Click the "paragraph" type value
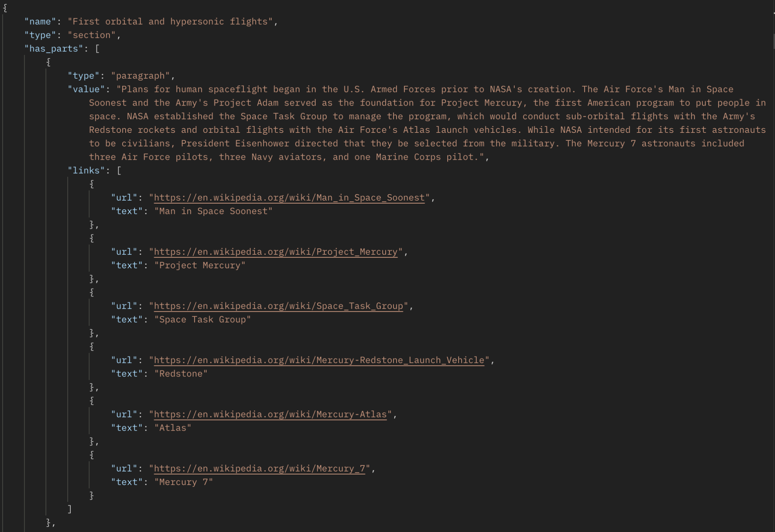The height and width of the screenshot is (532, 775). point(140,76)
